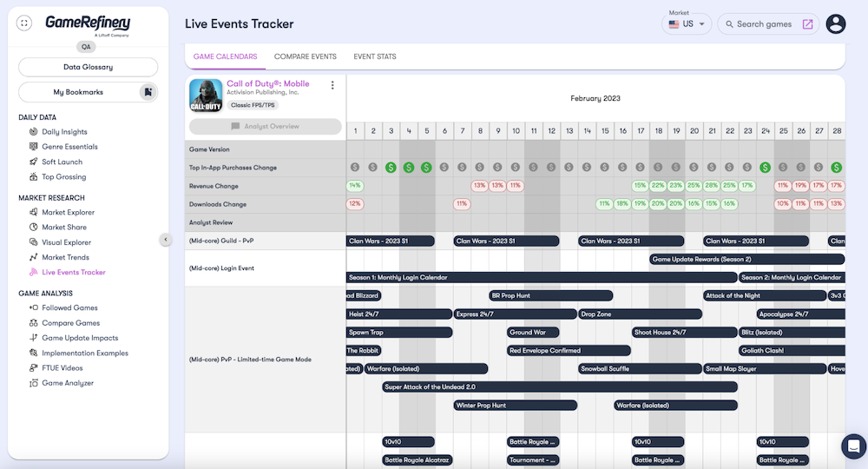Image resolution: width=868 pixels, height=469 pixels.
Task: Select the Red Envelope Confirmed event
Action: click(x=569, y=351)
